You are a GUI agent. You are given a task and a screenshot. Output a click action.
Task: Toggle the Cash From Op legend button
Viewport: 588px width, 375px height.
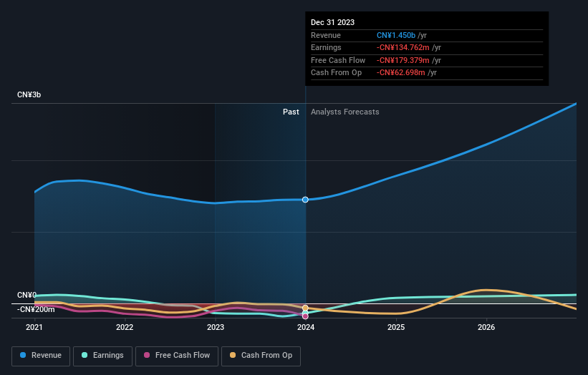261,356
